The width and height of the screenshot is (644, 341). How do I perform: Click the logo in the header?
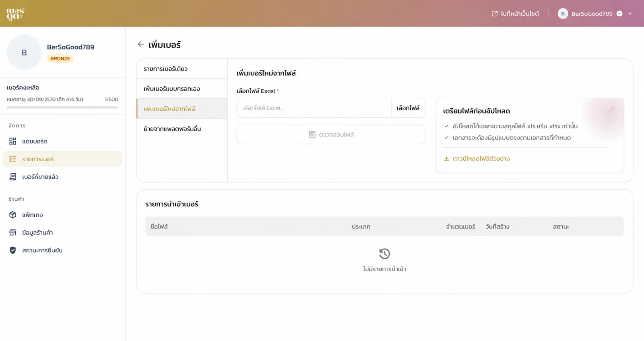[x=15, y=13]
